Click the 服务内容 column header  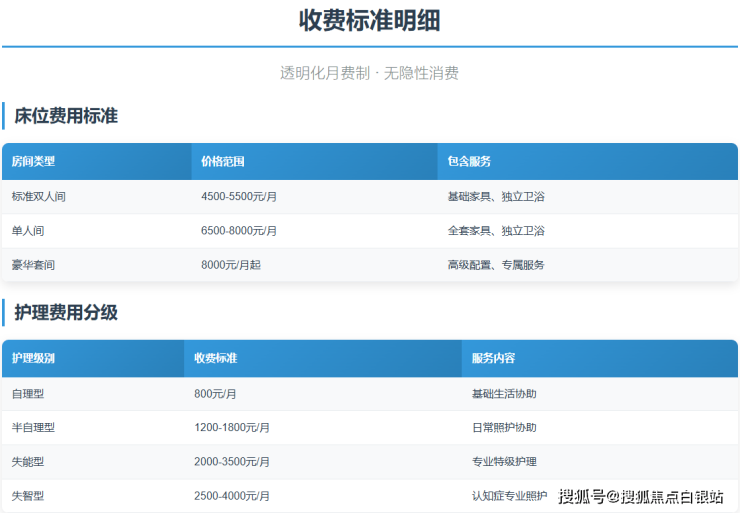tap(493, 358)
